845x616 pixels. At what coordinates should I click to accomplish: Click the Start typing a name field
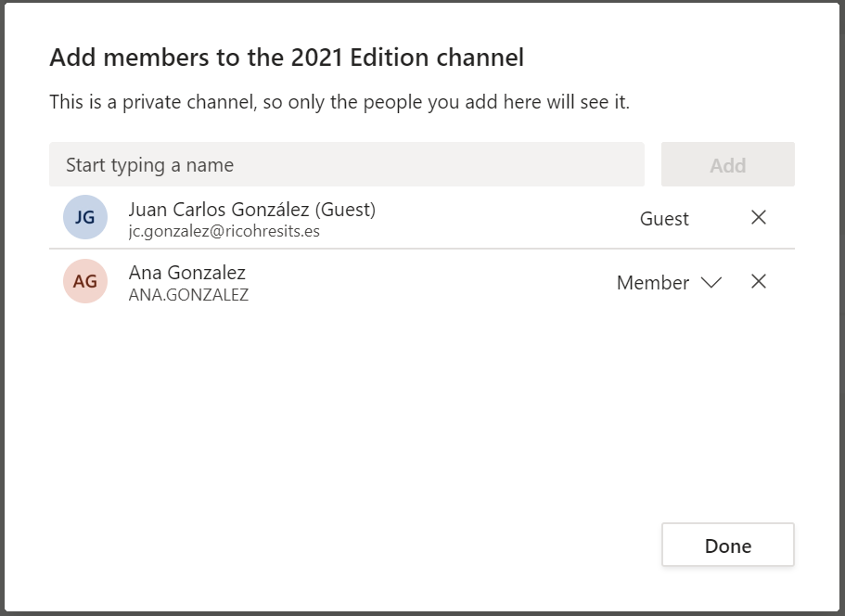click(347, 164)
